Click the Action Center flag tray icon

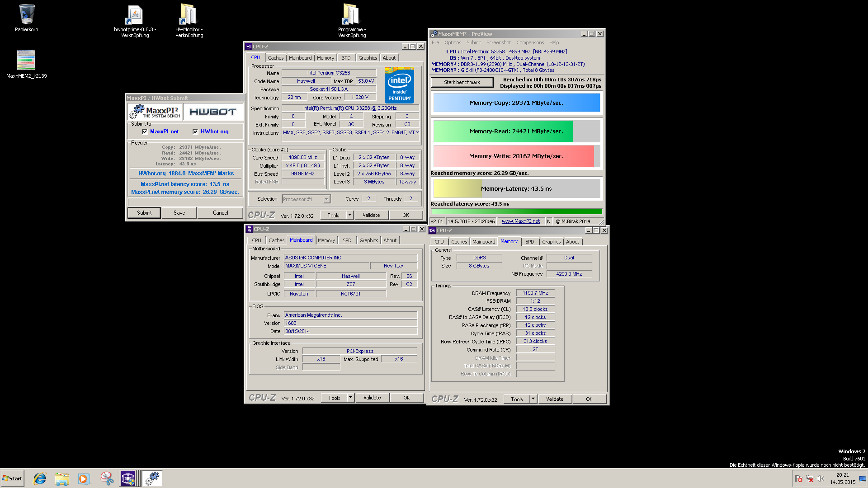(799, 479)
